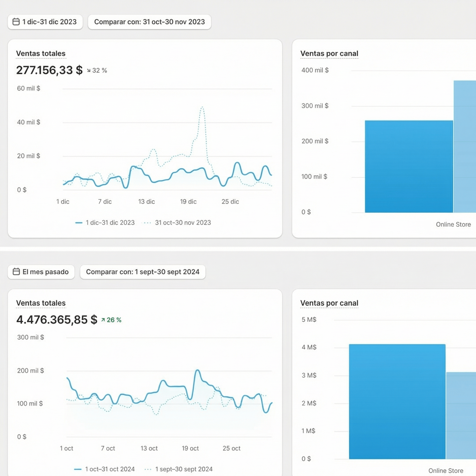Screen dimensions: 476x476
Task: Open the Ventas totales report in December card
Action: [x=41, y=54]
